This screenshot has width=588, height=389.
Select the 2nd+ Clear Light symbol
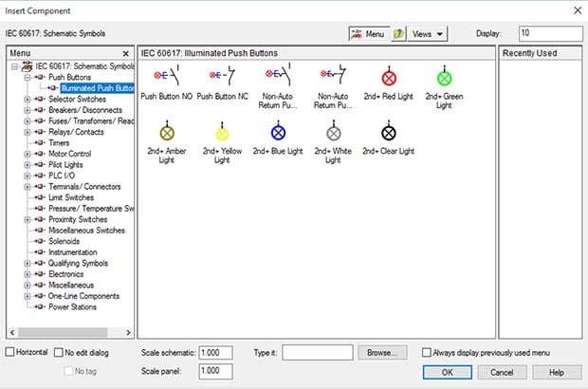click(389, 138)
